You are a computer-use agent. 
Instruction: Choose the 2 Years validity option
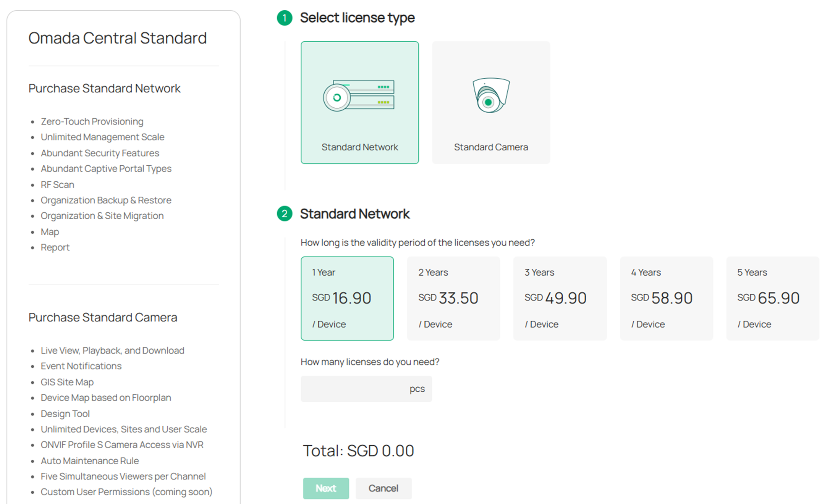coord(453,298)
